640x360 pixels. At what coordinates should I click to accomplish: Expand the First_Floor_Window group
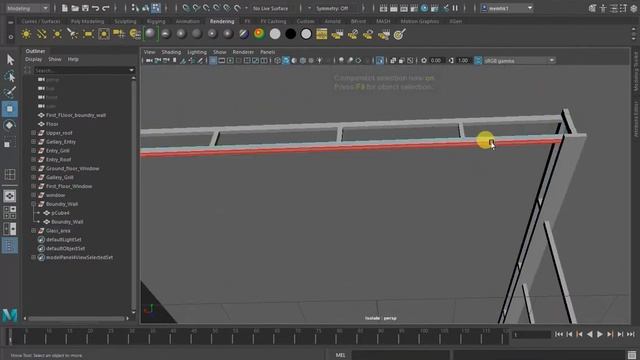[x=33, y=186]
